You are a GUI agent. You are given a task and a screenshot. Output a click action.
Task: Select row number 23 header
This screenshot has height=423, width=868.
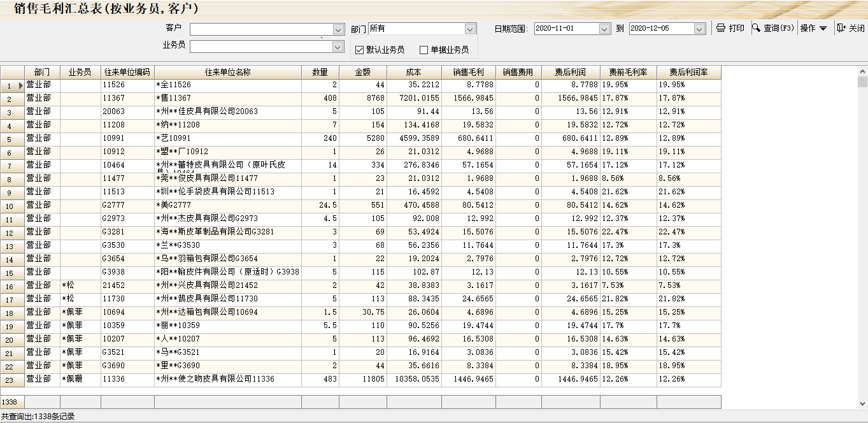coord(10,380)
